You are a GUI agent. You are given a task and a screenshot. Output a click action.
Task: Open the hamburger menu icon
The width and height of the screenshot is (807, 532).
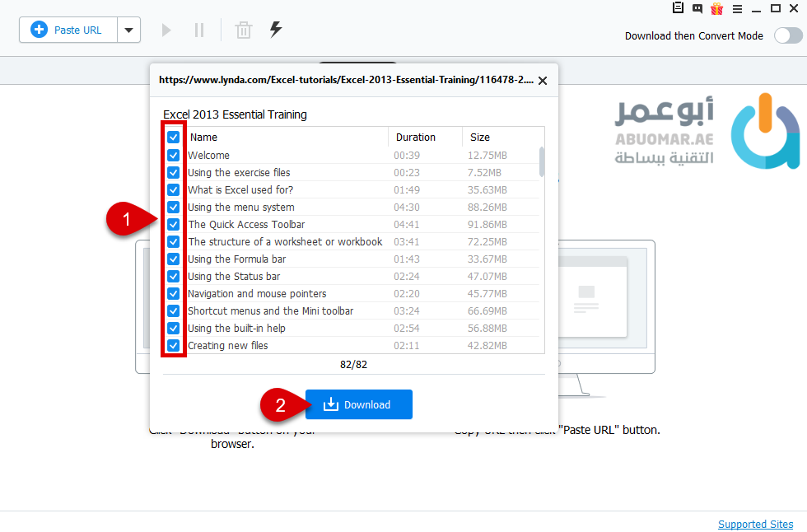pos(737,9)
